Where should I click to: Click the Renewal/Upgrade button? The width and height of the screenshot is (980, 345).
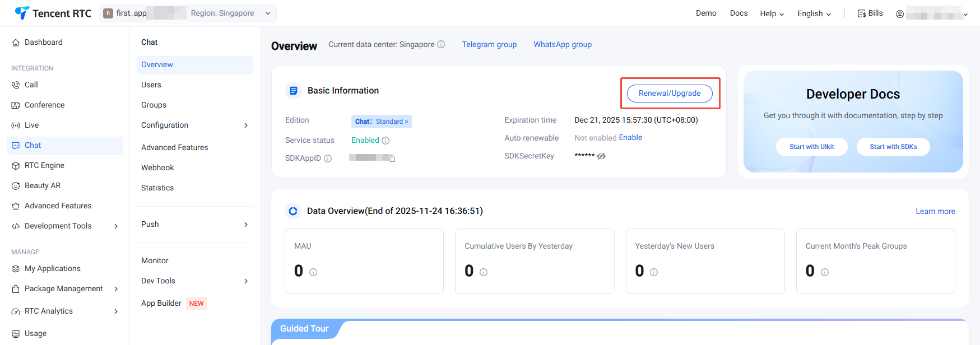click(670, 94)
